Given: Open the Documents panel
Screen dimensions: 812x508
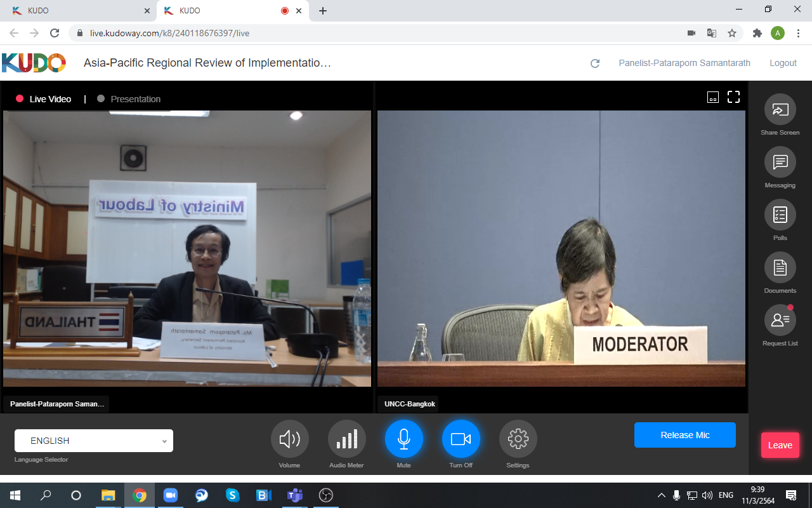Looking at the screenshot, I should pyautogui.click(x=780, y=268).
